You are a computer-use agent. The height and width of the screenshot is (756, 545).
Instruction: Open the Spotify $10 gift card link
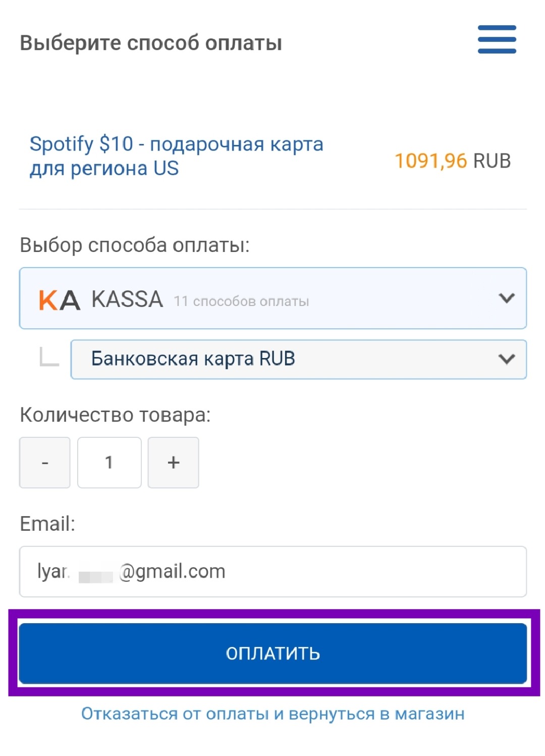click(x=176, y=156)
